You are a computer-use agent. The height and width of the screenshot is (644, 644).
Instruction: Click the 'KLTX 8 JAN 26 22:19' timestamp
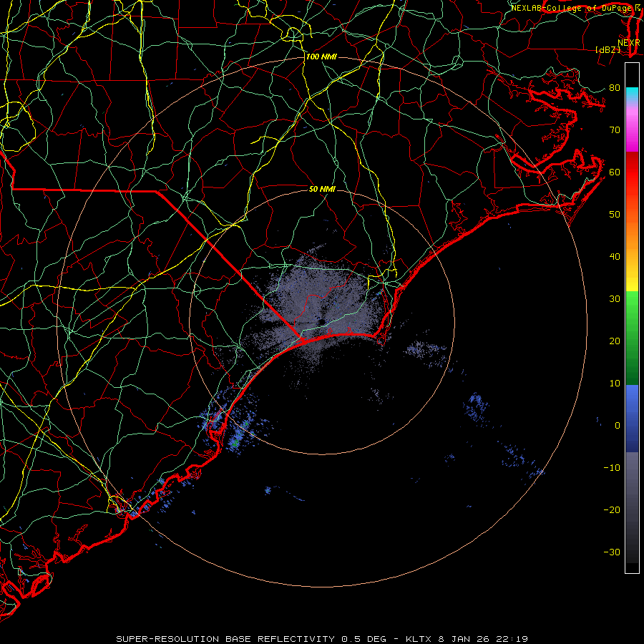tap(467, 639)
